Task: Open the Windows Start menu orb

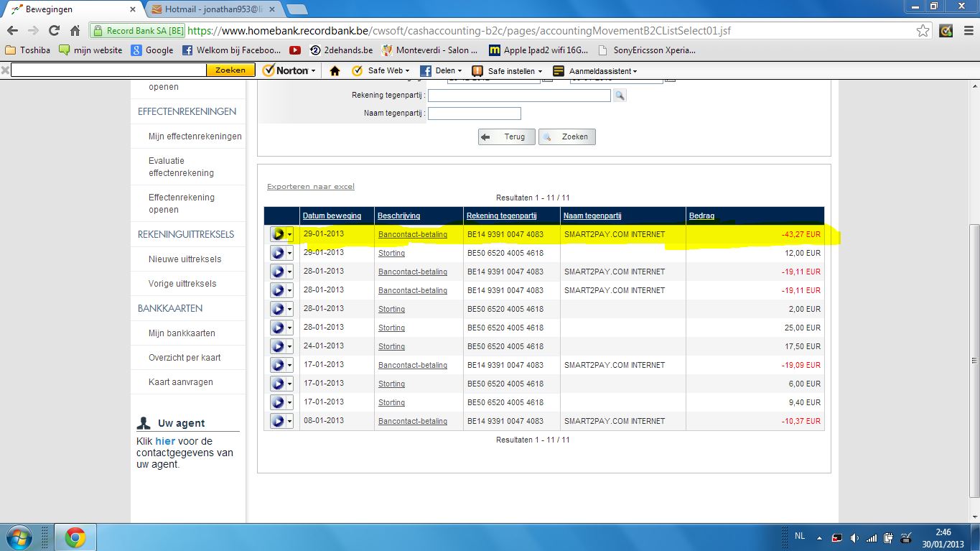Action: [19, 537]
